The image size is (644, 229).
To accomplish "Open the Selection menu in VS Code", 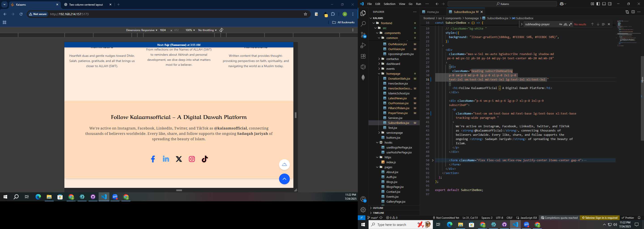I will tap(390, 4).
